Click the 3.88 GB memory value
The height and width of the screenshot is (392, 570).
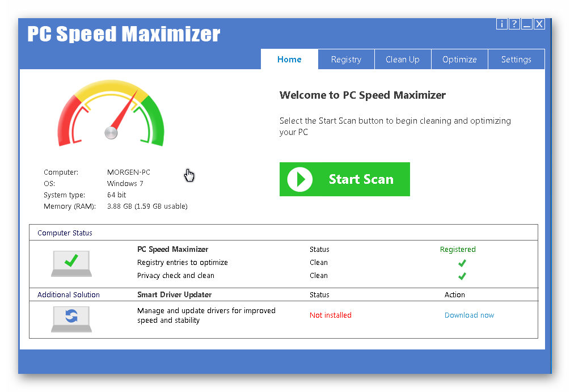pyautogui.click(x=147, y=206)
